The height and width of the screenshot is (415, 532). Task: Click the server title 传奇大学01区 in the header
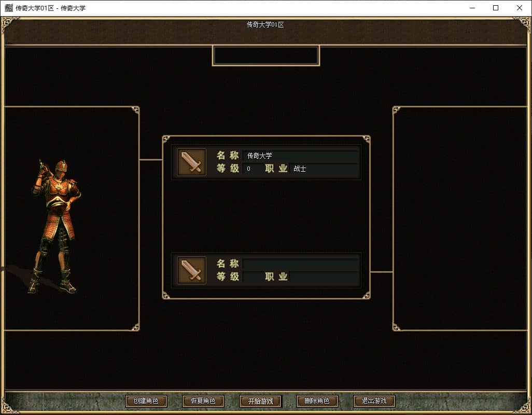(265, 24)
